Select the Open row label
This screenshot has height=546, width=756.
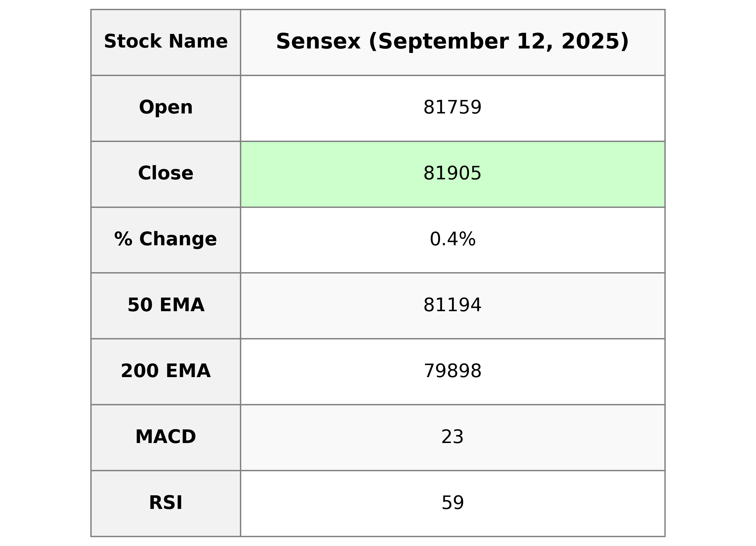tap(166, 108)
